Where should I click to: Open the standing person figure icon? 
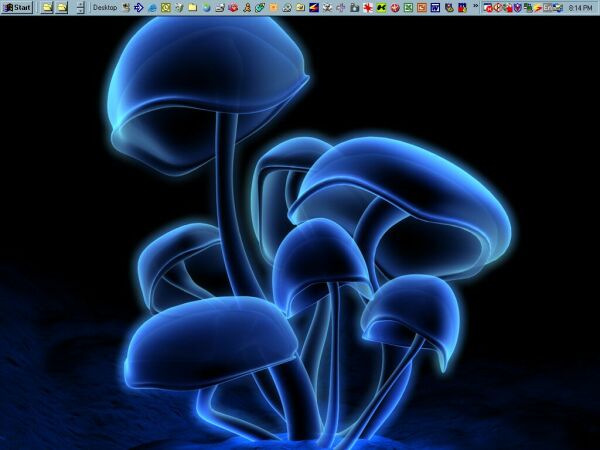(x=247, y=7)
